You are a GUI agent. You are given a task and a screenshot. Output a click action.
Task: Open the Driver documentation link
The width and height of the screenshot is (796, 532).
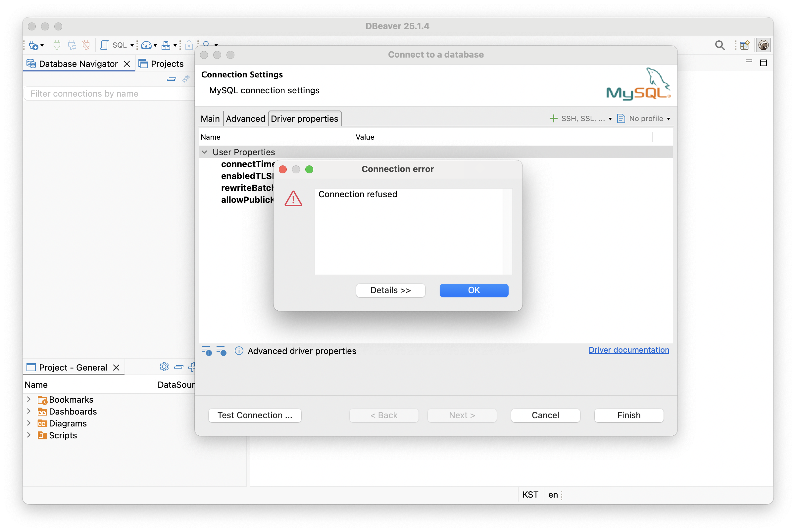point(628,350)
